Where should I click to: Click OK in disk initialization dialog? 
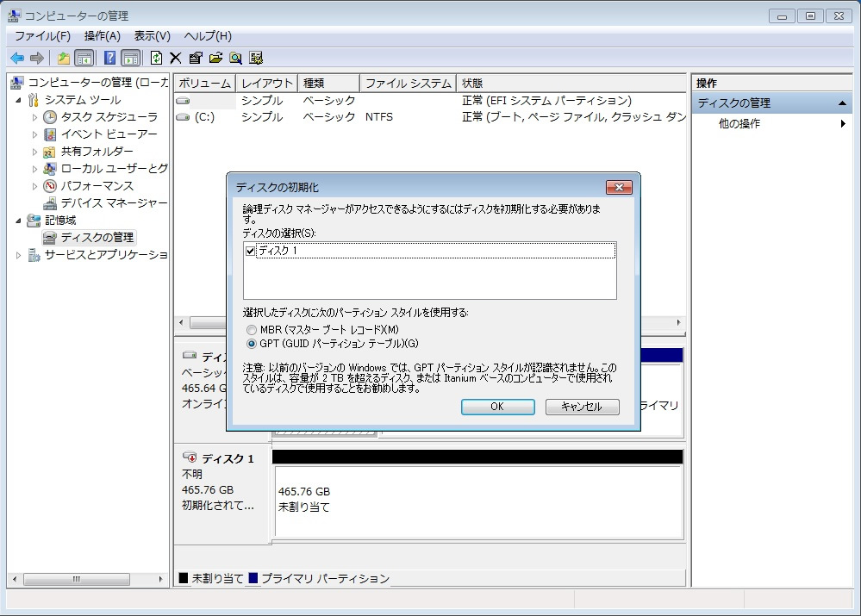click(497, 407)
